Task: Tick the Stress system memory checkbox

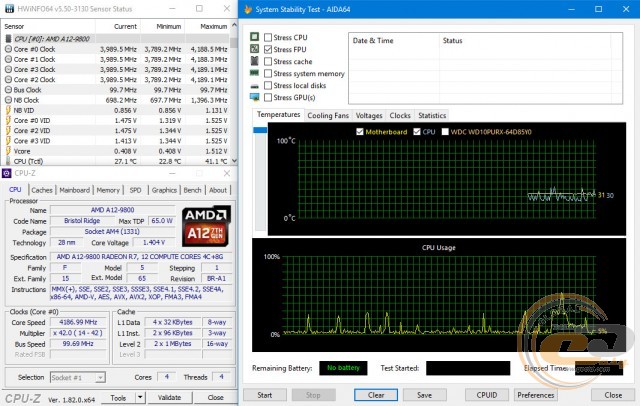Action: point(268,73)
